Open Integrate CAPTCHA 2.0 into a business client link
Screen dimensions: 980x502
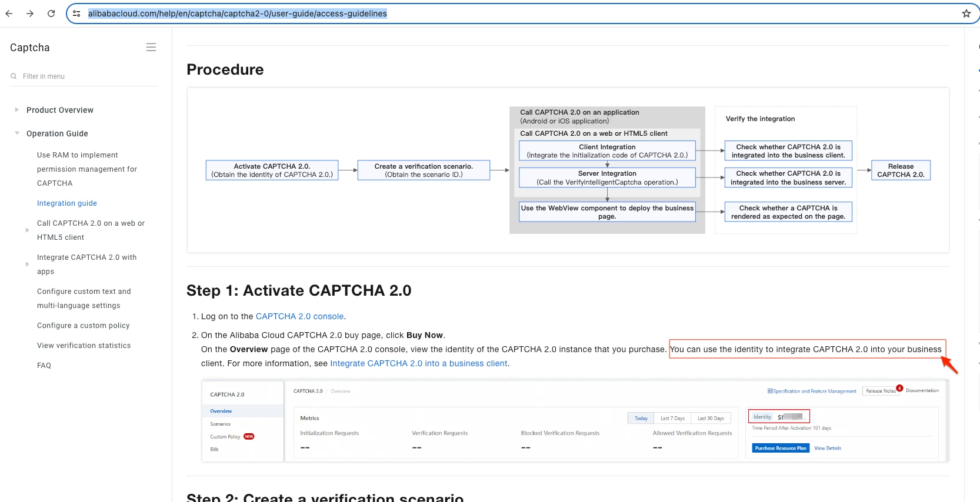point(419,363)
